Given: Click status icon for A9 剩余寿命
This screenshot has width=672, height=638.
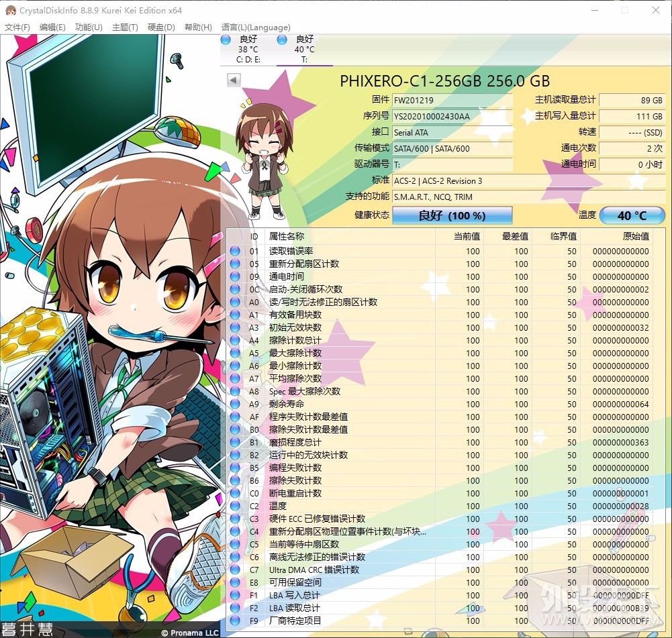Looking at the screenshot, I should 235,405.
